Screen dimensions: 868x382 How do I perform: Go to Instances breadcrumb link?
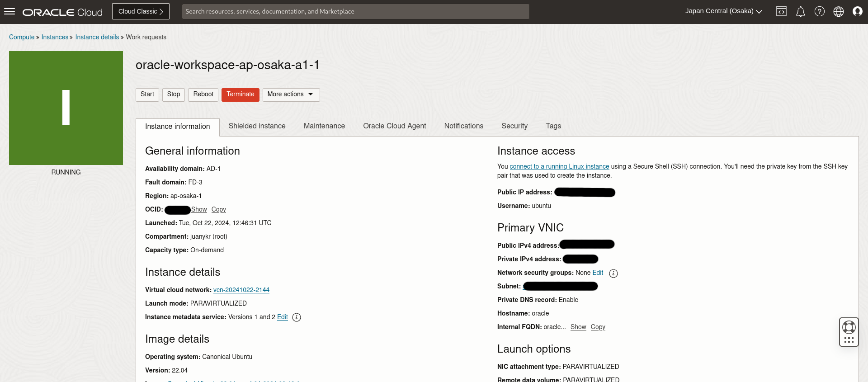click(55, 37)
